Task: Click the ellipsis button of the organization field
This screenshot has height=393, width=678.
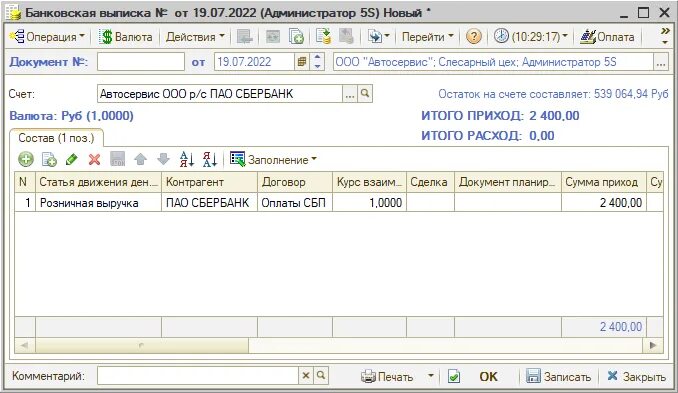Action: pyautogui.click(x=660, y=62)
